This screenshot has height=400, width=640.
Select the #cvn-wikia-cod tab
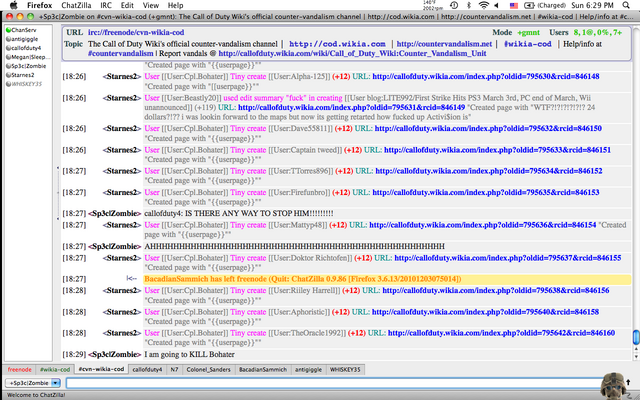101,369
